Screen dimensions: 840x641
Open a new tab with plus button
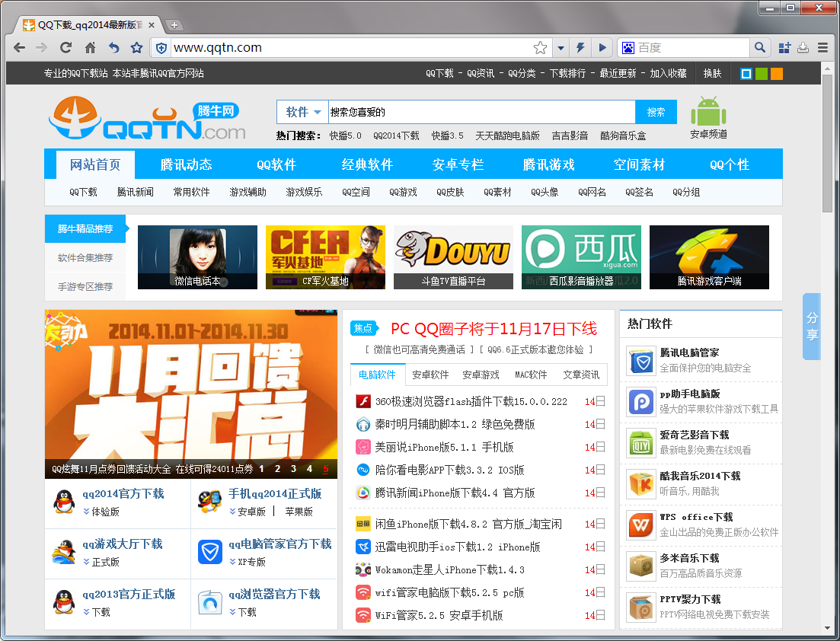(174, 24)
